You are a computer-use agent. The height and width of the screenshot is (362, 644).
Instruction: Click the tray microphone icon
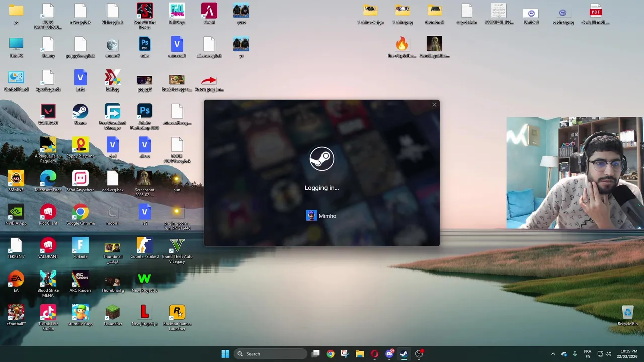coord(575,354)
